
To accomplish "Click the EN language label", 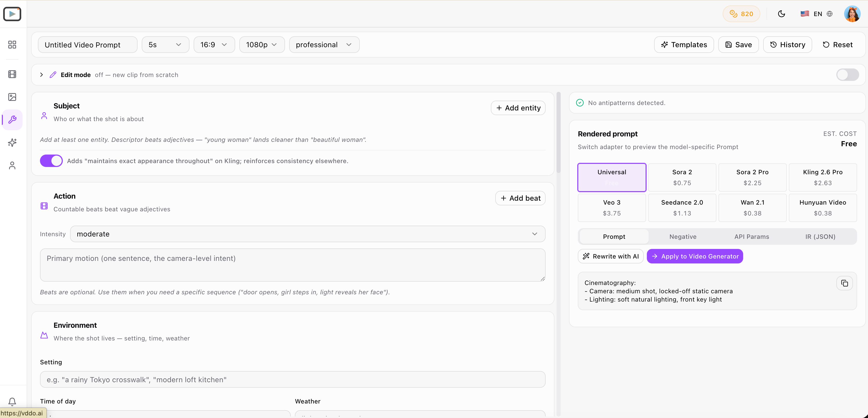I will coord(818,14).
